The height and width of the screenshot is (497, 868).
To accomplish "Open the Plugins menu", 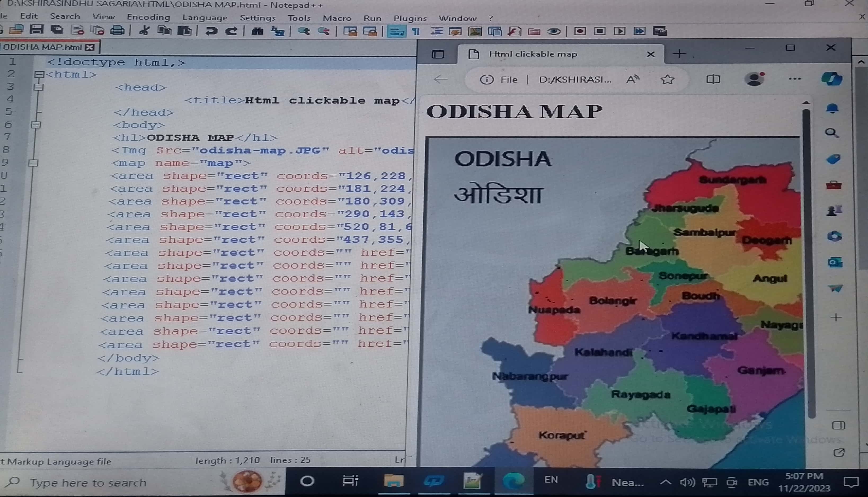I will pyautogui.click(x=410, y=18).
